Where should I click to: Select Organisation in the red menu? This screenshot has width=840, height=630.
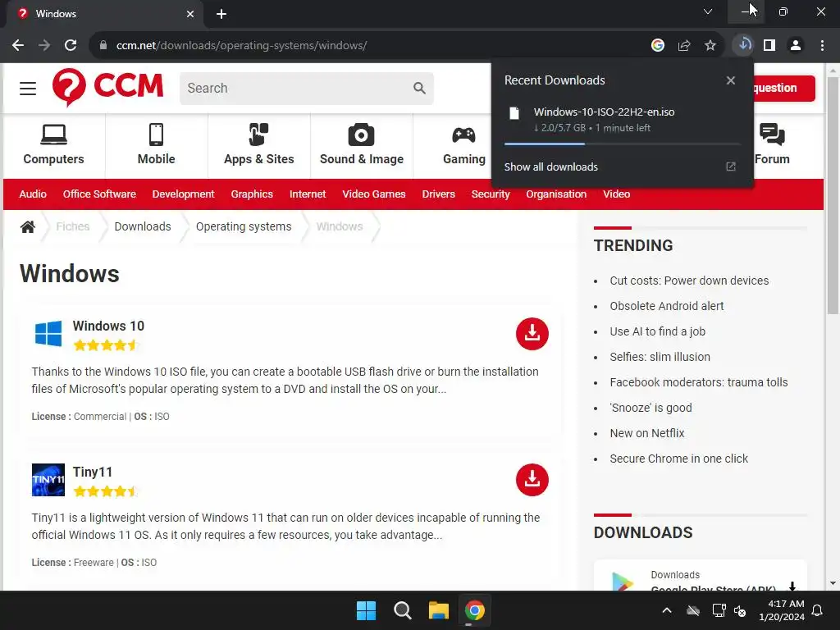[556, 194]
